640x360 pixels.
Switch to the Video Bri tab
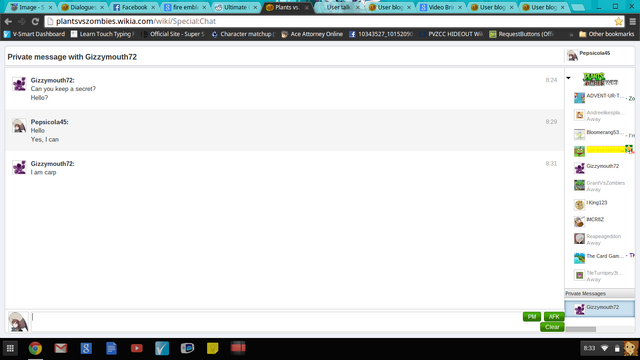coord(440,7)
